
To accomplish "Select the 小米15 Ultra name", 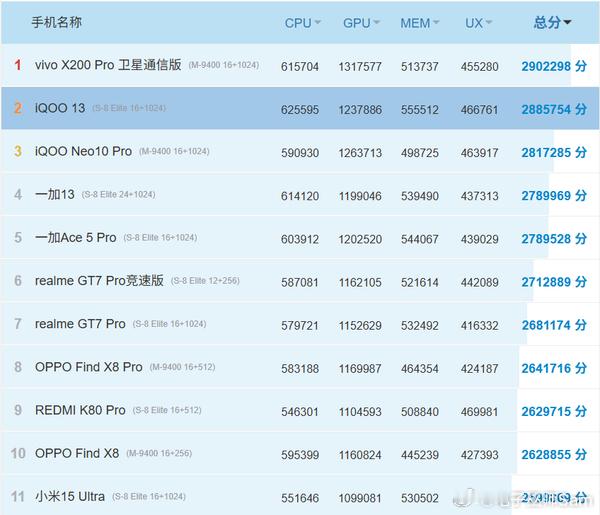I will 70,497.
